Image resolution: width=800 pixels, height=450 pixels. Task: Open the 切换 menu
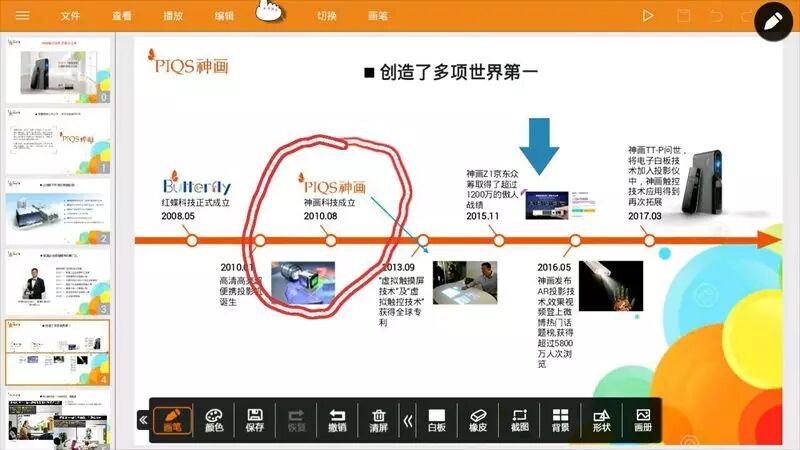pos(327,16)
